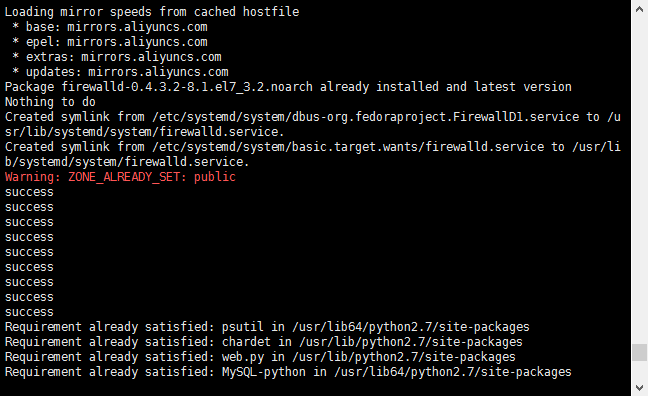Click the vertical scrollbar thumb
The height and width of the screenshot is (396, 648).
[639, 353]
